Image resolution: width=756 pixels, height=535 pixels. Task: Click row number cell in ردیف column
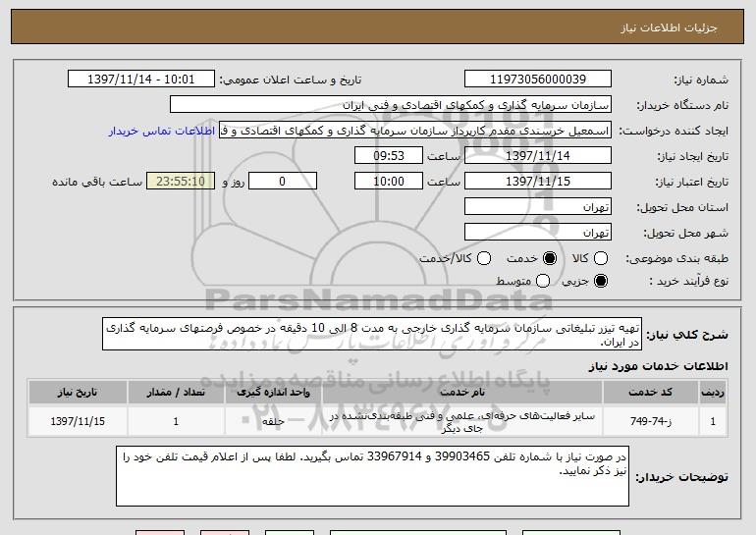tap(713, 421)
